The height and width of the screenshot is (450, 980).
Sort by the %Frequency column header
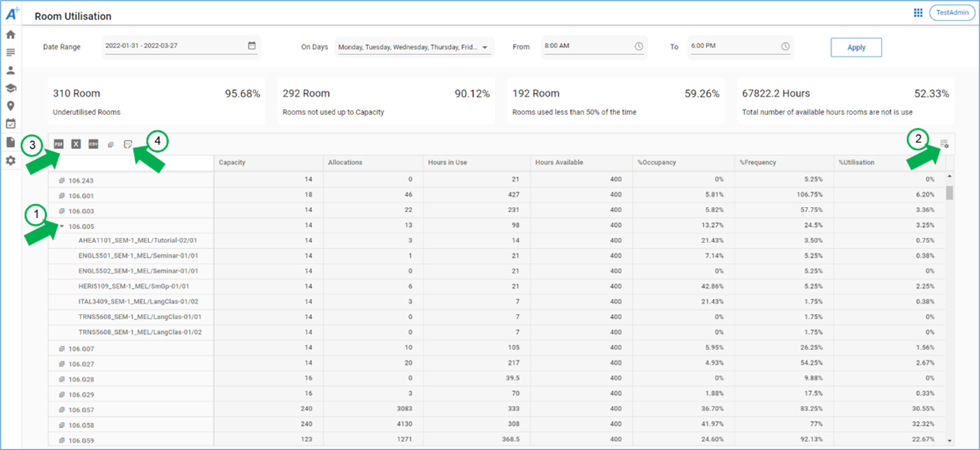(784, 163)
